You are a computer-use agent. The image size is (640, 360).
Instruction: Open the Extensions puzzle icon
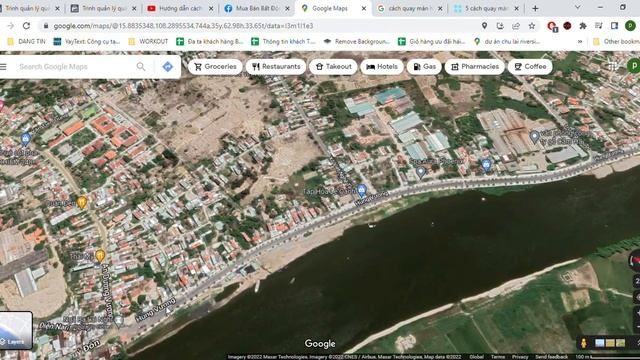tap(583, 26)
